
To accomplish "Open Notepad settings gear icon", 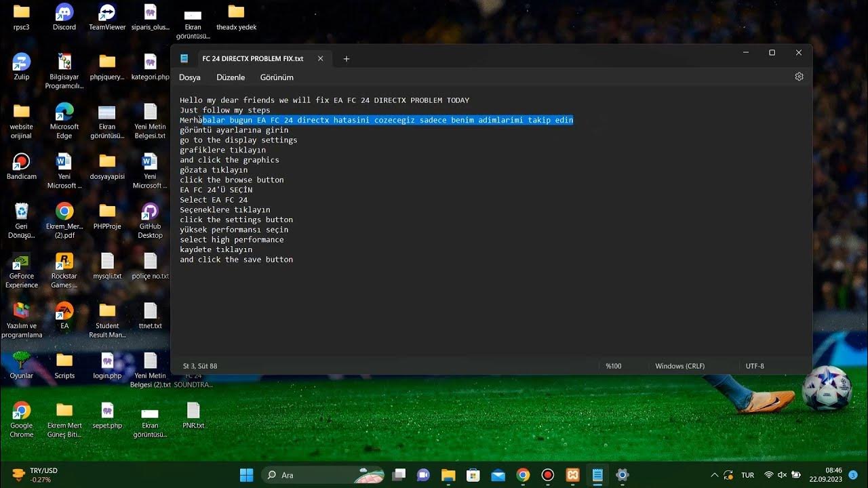I will (x=799, y=77).
